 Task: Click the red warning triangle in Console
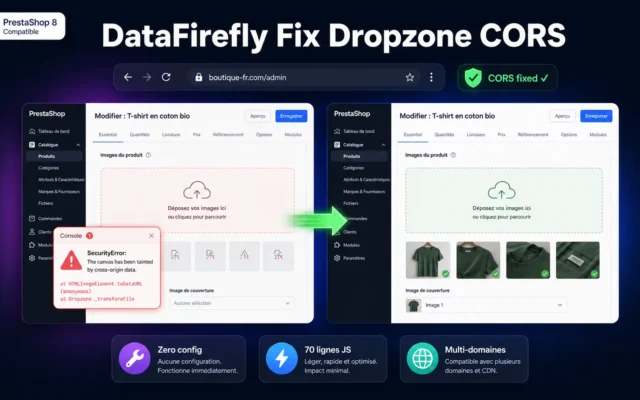[x=71, y=260]
